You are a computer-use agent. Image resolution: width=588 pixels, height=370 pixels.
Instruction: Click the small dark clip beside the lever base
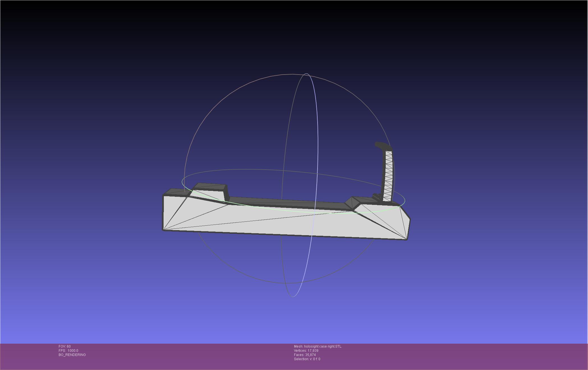(x=376, y=197)
